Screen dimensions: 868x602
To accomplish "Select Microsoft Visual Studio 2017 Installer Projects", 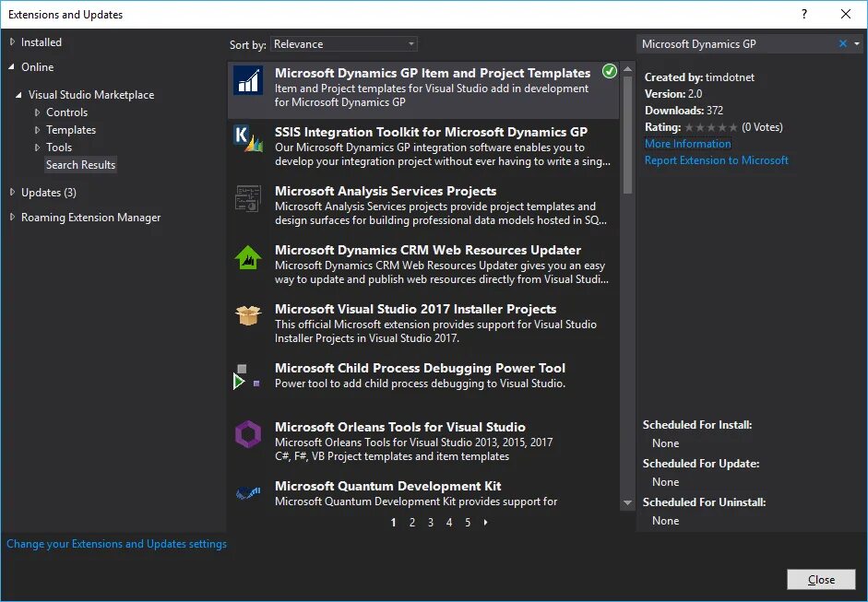I will (423, 325).
